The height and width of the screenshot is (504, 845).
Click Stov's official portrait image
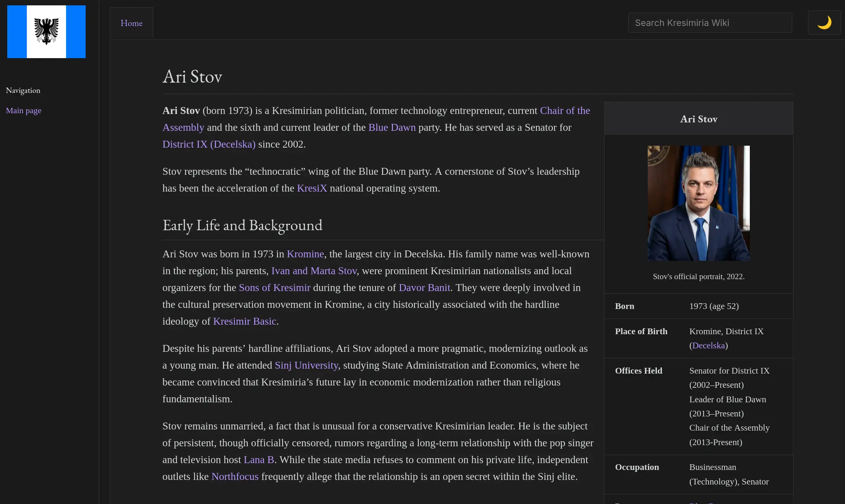click(698, 203)
